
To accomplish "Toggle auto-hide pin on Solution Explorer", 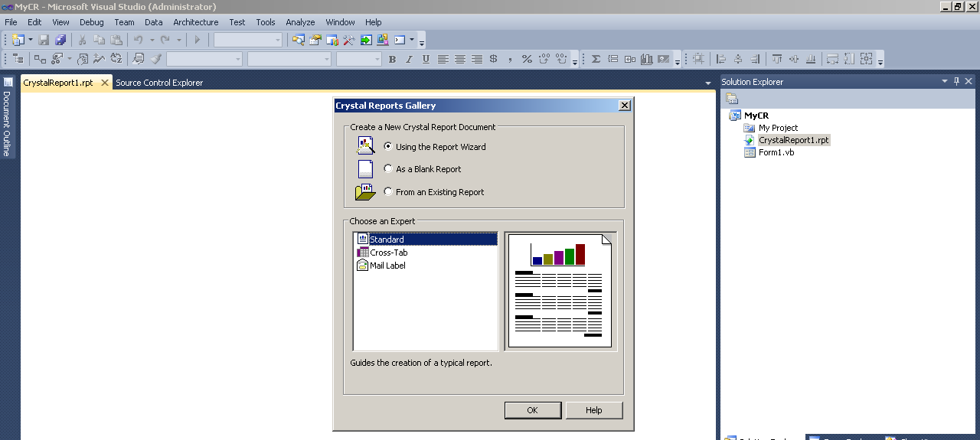I will click(956, 81).
